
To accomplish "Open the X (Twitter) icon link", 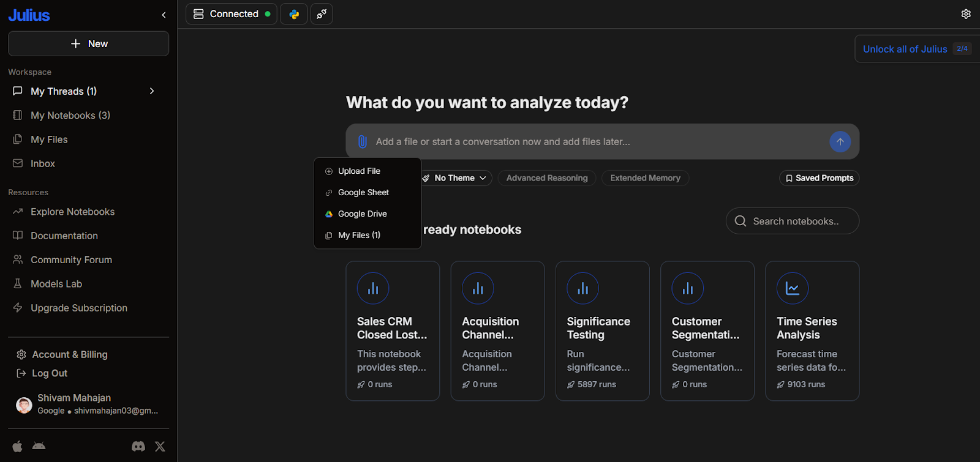I will pos(160,446).
